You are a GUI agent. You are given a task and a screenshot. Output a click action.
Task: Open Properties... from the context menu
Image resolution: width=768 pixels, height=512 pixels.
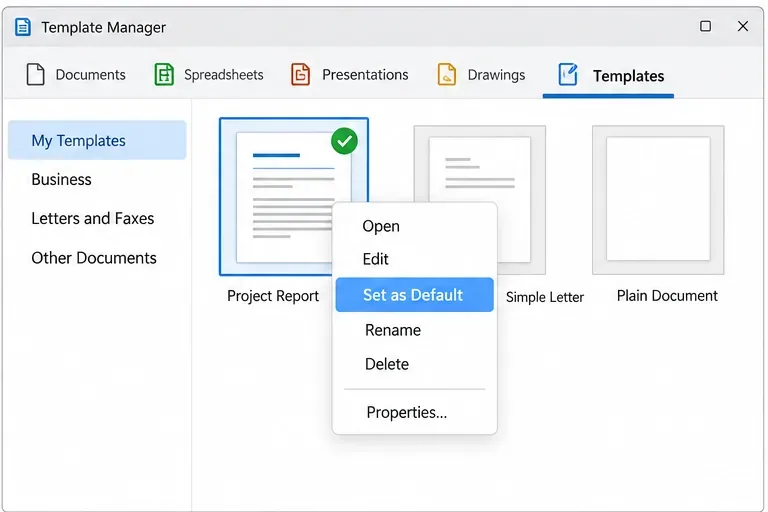point(414,413)
